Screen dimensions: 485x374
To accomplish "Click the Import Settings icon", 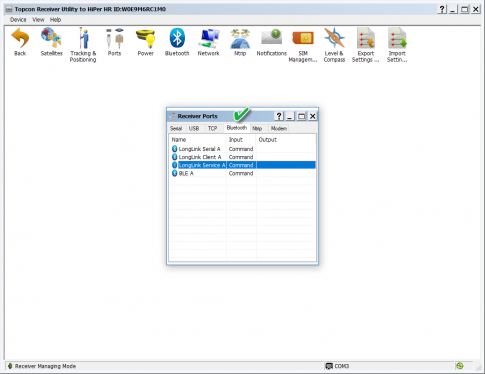I will (397, 38).
